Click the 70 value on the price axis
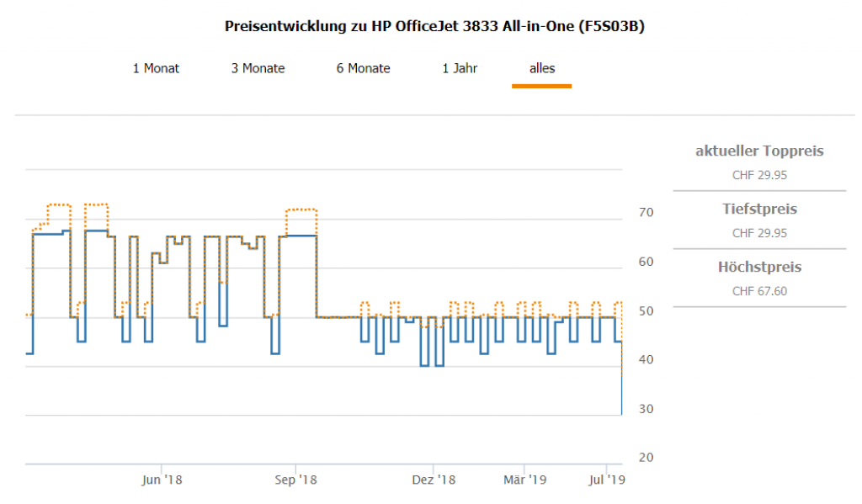The image size is (862, 504). (646, 213)
